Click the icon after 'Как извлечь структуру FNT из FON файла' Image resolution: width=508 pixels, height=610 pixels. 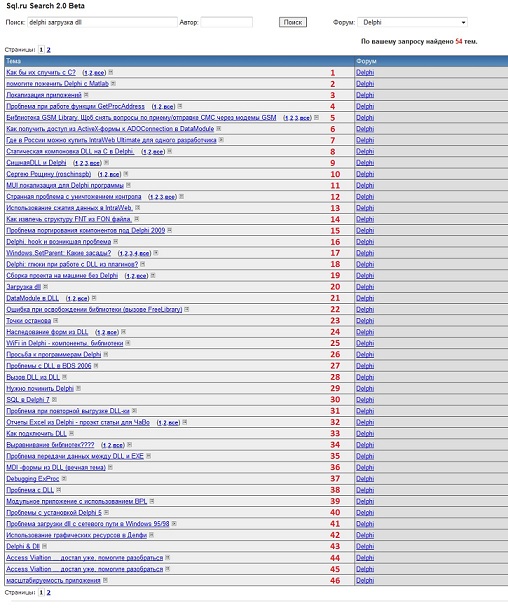click(x=137, y=219)
